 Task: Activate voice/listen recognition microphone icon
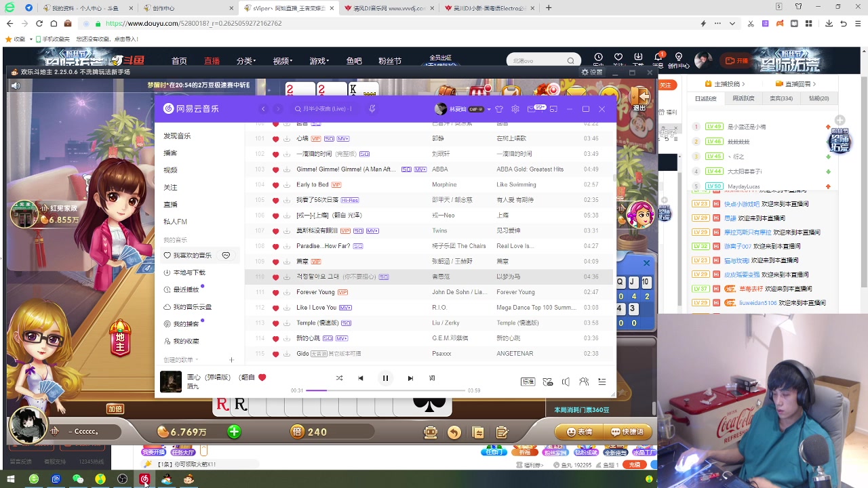372,108
